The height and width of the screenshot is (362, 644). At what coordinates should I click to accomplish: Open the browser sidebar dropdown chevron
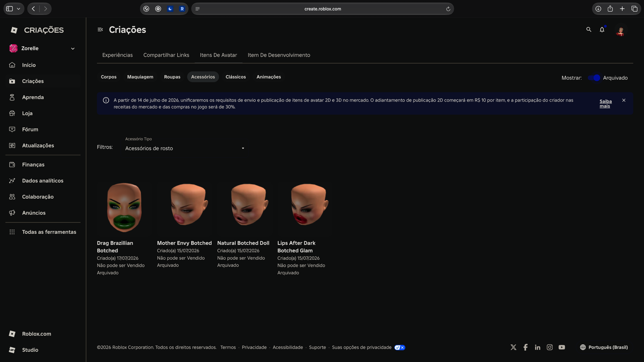pyautogui.click(x=18, y=9)
